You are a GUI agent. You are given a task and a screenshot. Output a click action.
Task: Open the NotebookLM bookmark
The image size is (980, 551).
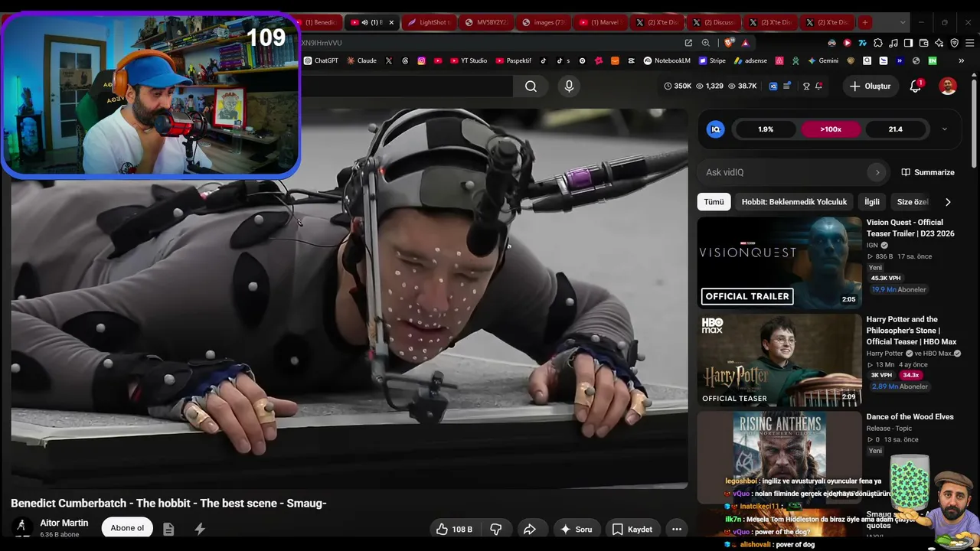click(x=667, y=60)
